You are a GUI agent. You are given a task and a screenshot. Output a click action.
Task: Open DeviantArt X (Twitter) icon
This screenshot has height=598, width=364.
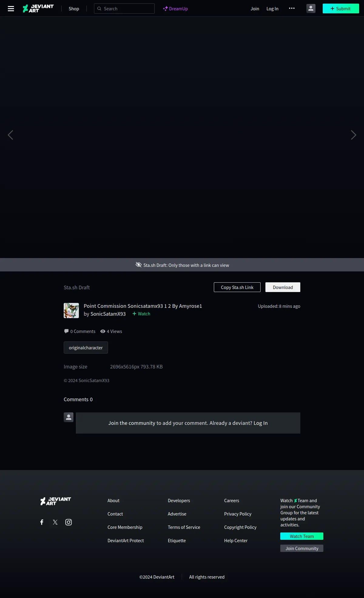(x=55, y=522)
